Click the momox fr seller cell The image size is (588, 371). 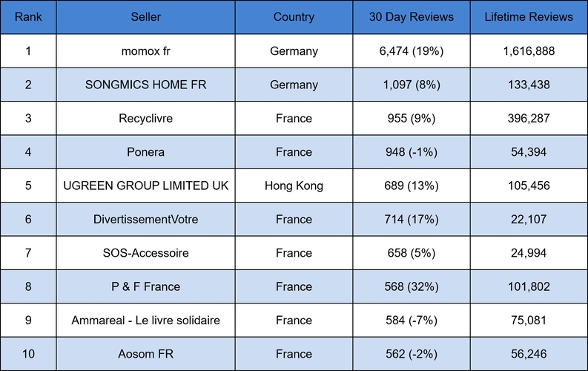[145, 51]
